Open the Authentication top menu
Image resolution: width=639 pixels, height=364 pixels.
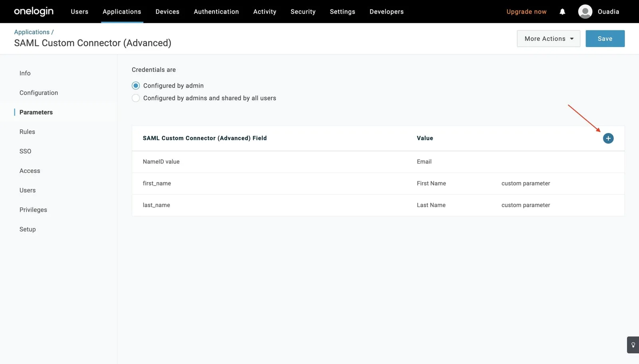pyautogui.click(x=216, y=12)
